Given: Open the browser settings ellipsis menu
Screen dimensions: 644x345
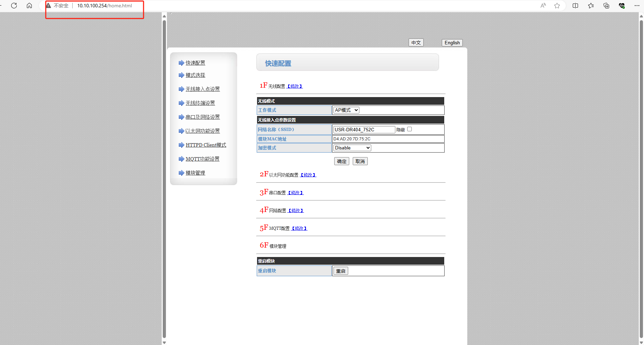Looking at the screenshot, I should tap(637, 6).
